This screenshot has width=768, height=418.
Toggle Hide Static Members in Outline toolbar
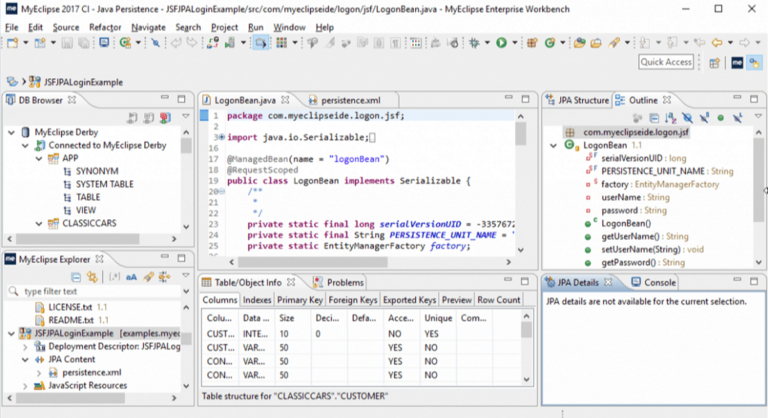[704, 118]
